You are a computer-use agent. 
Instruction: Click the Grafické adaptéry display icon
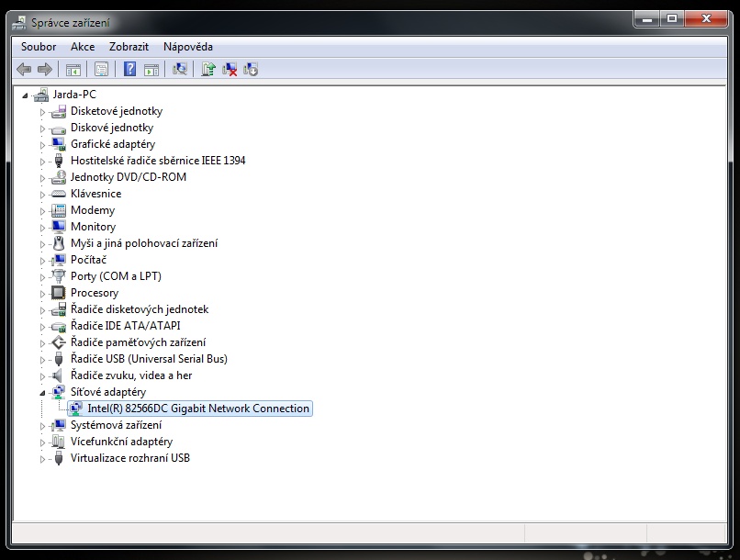click(x=59, y=144)
